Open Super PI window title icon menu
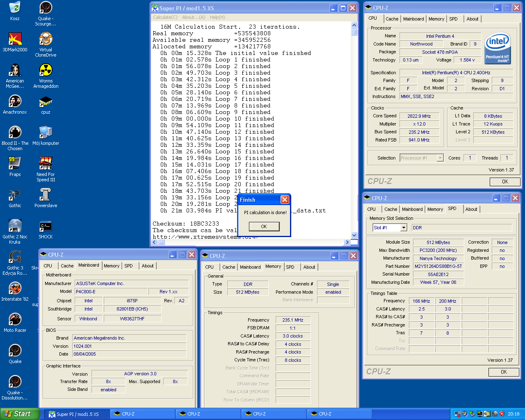Screen dimensions: 525x420 (x=155, y=8)
